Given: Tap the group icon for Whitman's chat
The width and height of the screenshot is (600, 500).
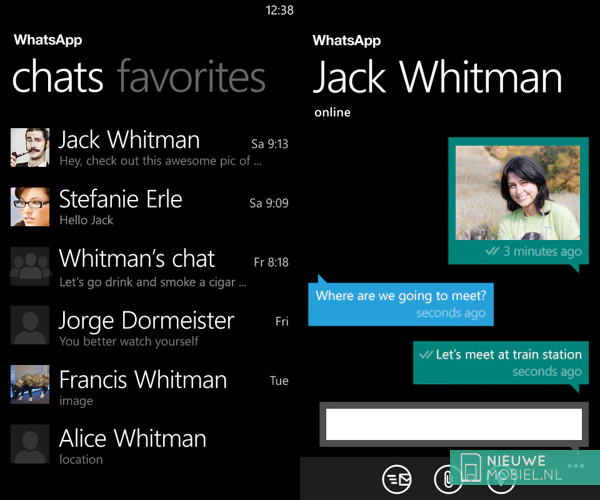Looking at the screenshot, I should tap(30, 266).
